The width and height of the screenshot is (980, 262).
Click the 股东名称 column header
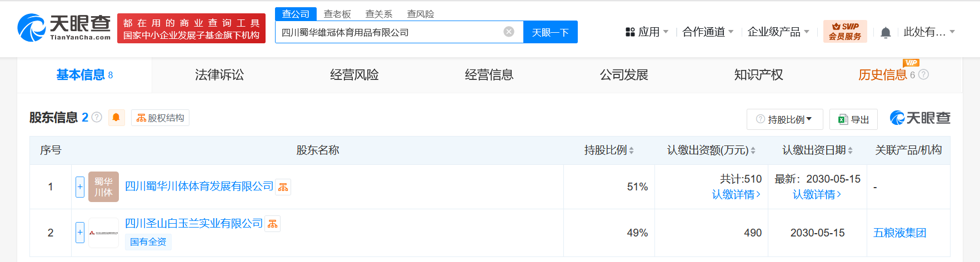[318, 150]
